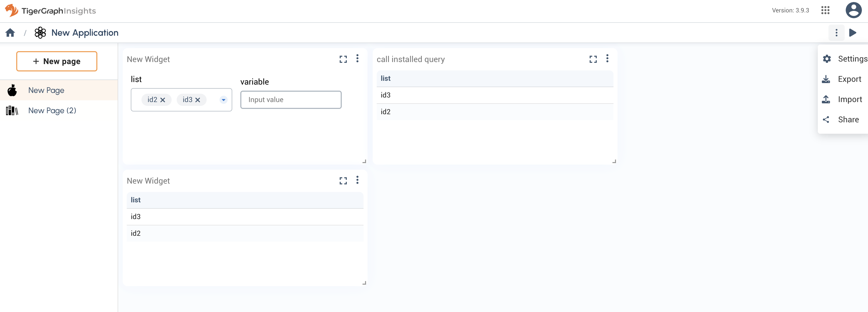Click the New Application graph icon
Viewport: 868px width, 312px height.
40,32
